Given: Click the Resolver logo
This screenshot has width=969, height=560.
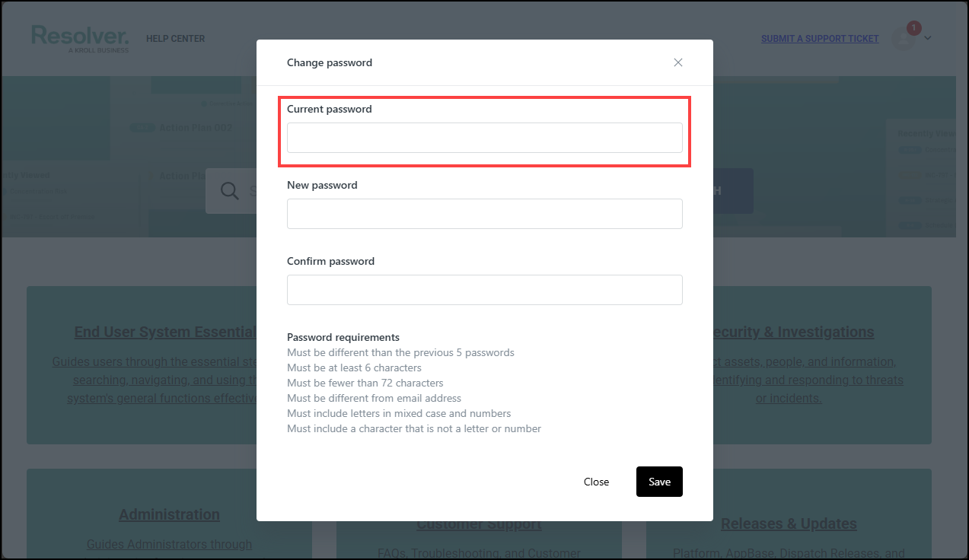Looking at the screenshot, I should click(79, 38).
